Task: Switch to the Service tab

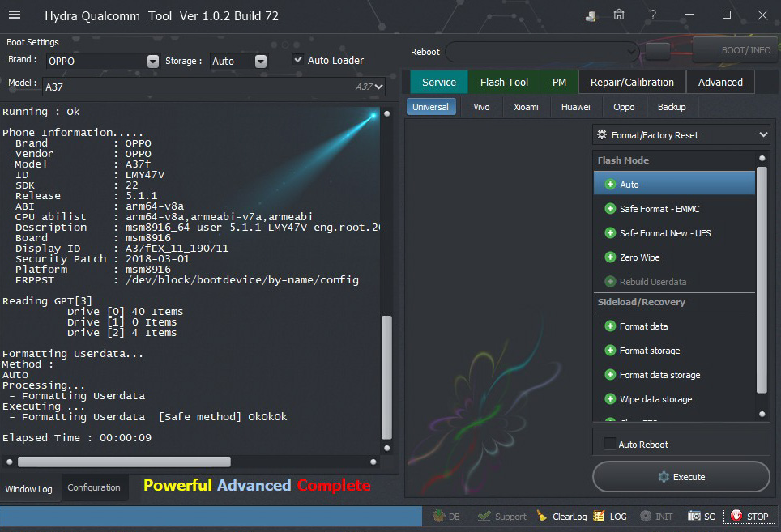Action: click(x=439, y=82)
